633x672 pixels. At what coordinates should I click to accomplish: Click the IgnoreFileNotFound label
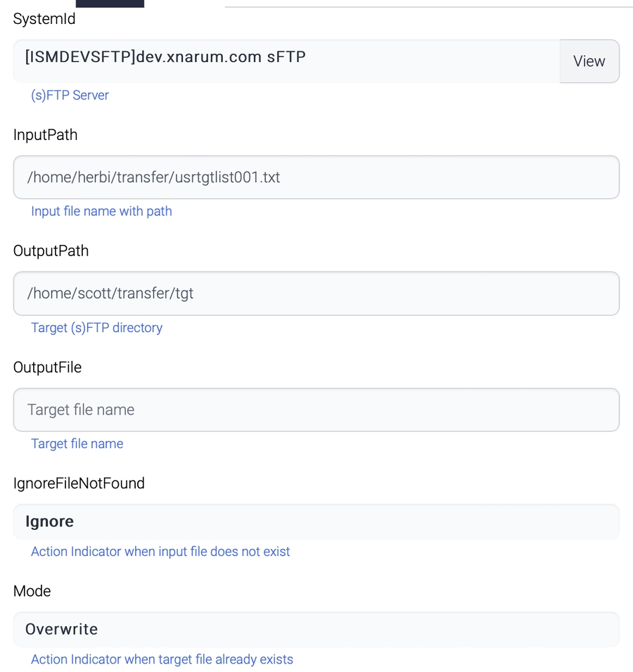(x=79, y=483)
